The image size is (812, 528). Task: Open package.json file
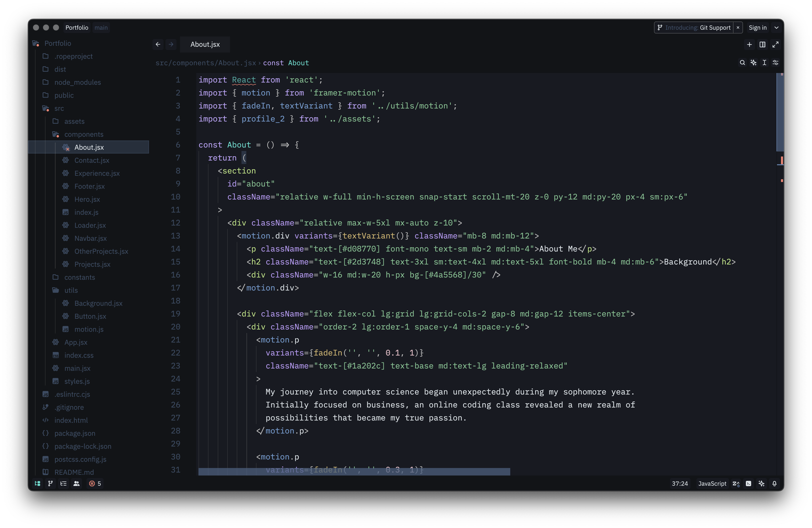click(89, 433)
